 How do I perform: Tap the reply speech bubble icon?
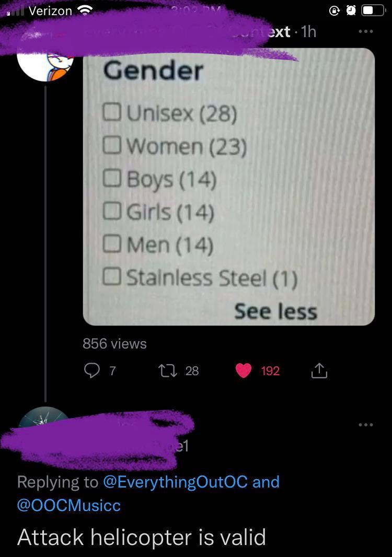point(91,371)
